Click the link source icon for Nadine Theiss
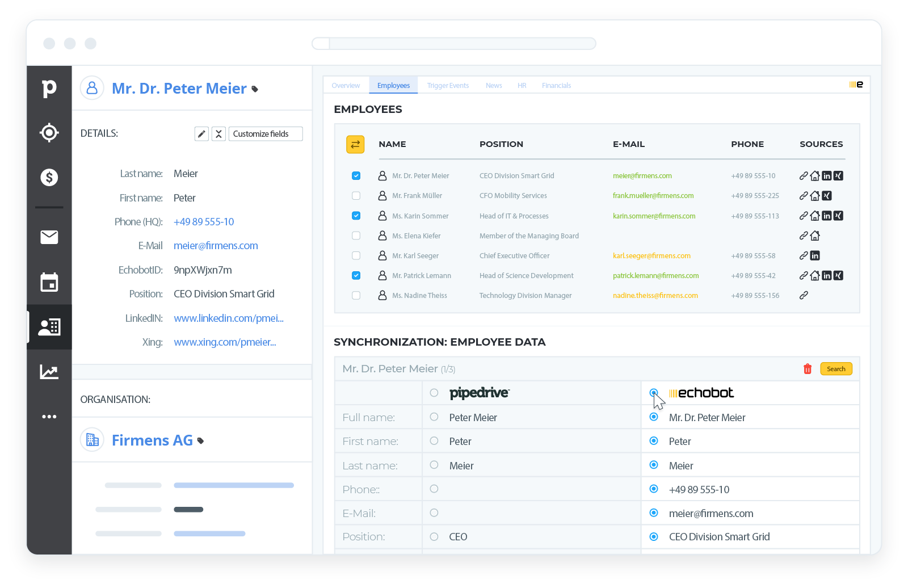The height and width of the screenshot is (588, 908). click(x=804, y=295)
